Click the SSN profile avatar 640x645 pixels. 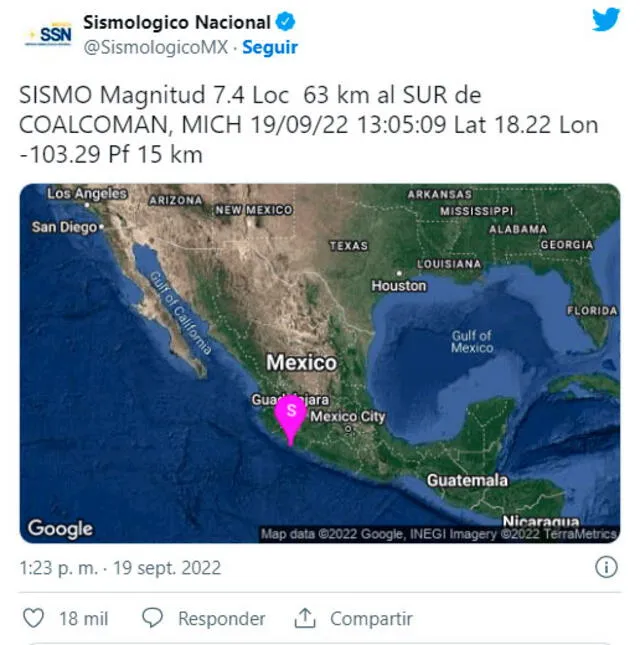[x=47, y=34]
